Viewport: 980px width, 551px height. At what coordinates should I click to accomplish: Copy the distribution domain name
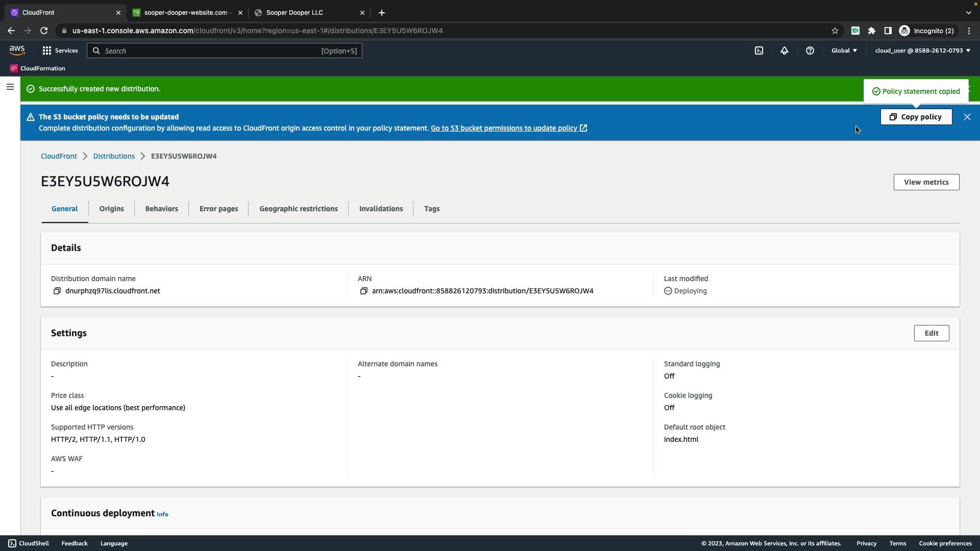click(57, 291)
